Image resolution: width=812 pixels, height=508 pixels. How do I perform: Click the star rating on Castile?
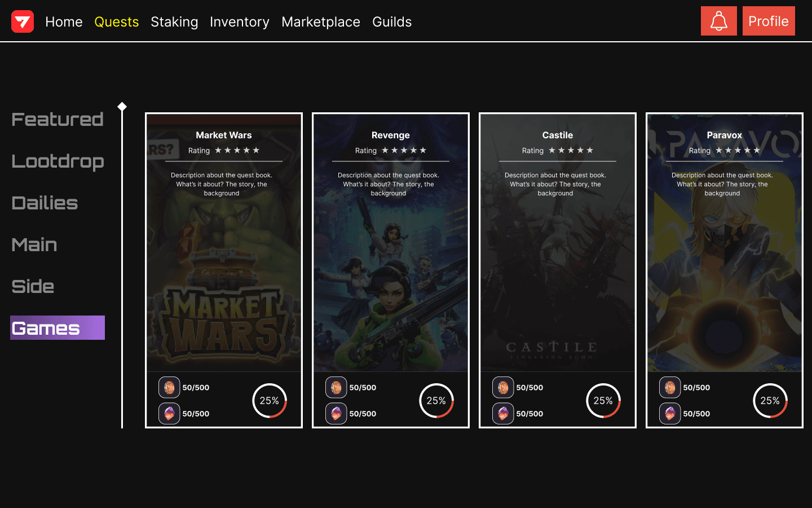pyautogui.click(x=571, y=150)
